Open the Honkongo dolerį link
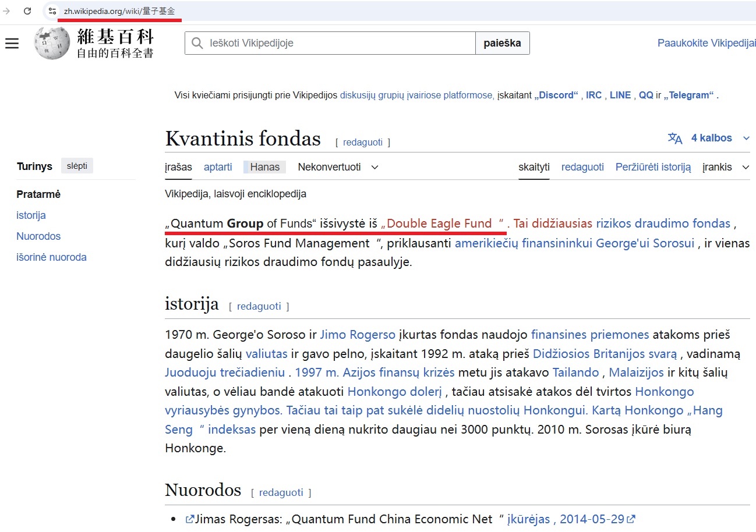Viewport: 756px width, 532px height. [395, 391]
